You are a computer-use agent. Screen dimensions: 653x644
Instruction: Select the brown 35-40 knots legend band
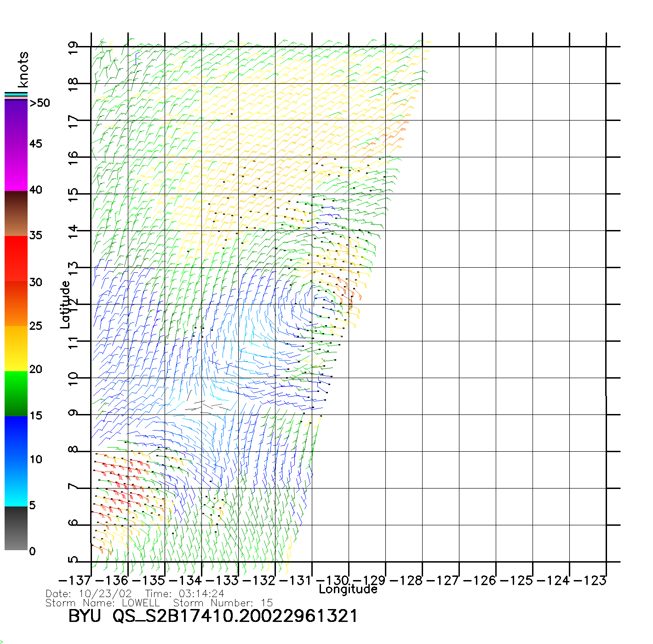16,213
